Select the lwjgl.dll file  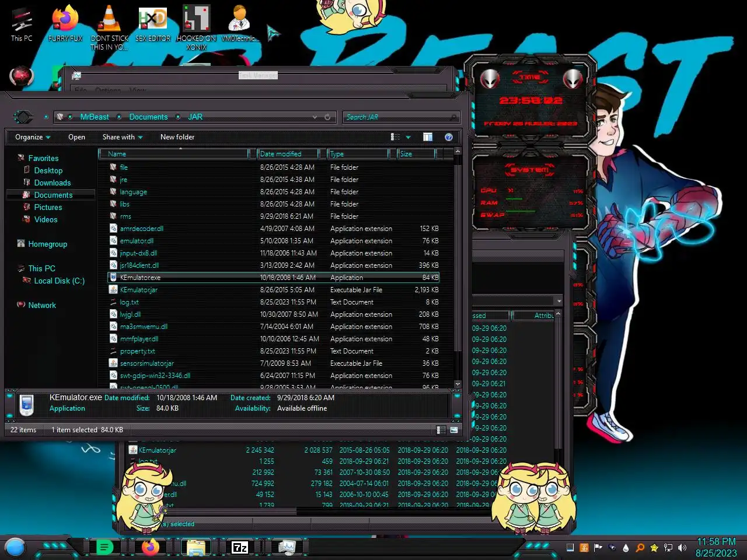point(130,314)
